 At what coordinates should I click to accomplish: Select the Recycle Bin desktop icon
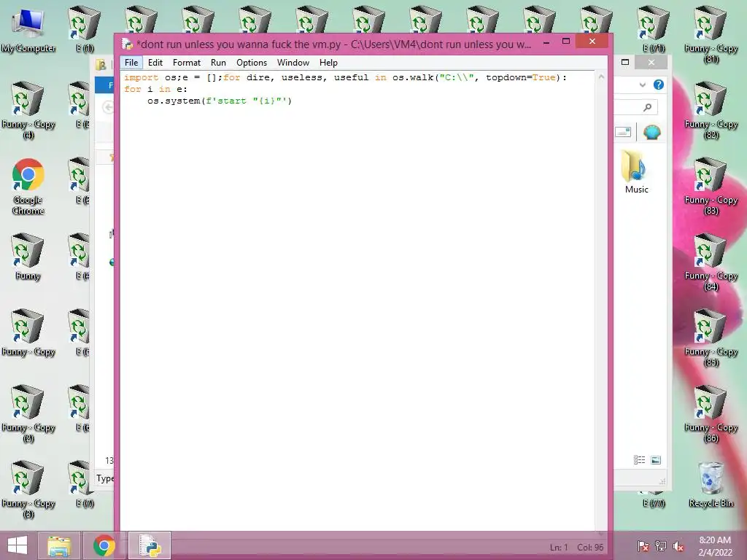[x=711, y=484]
